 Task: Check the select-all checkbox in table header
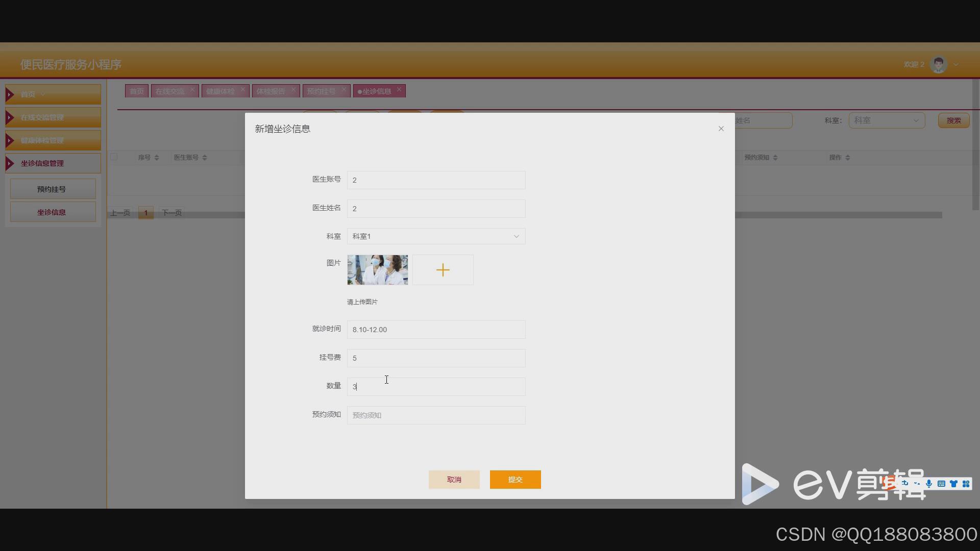114,157
